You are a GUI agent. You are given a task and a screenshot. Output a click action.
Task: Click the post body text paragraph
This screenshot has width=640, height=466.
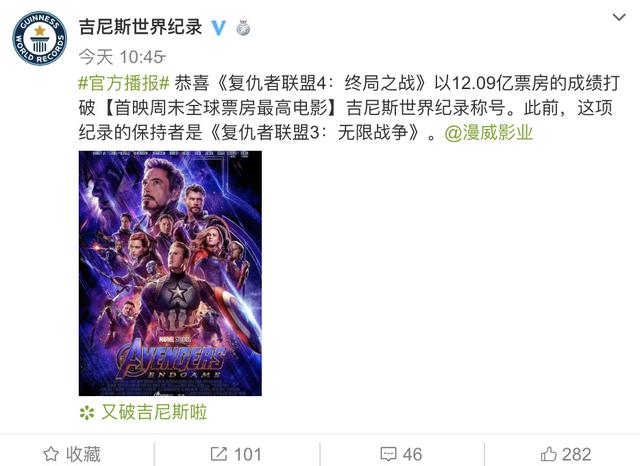click(349, 108)
